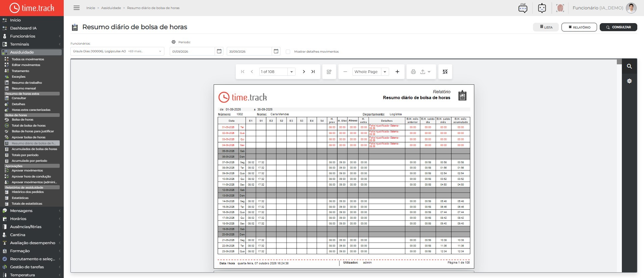Follow the Assiduidade breadcrumb link
Image resolution: width=644 pixels, height=278 pixels.
pos(111,8)
